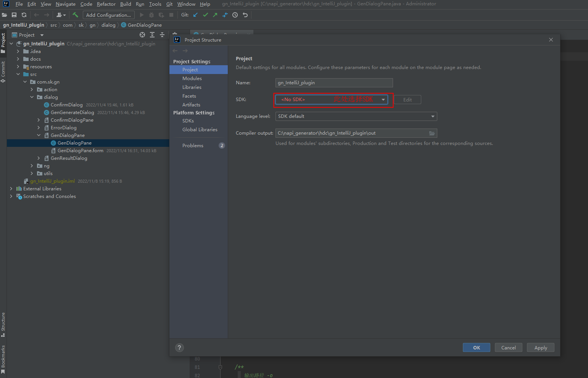Close the Project Structure dialog
Viewport: 588px width, 378px height.
point(551,40)
